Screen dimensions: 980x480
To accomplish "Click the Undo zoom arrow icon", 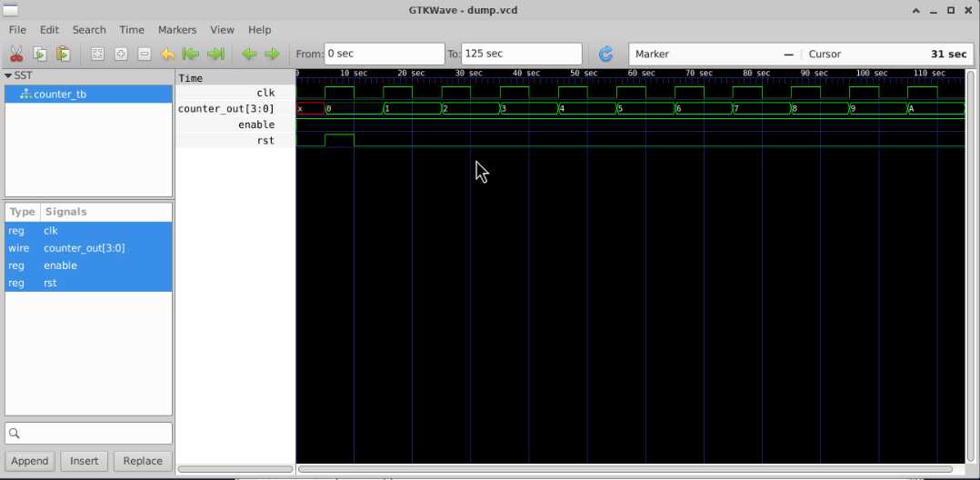I will [168, 55].
